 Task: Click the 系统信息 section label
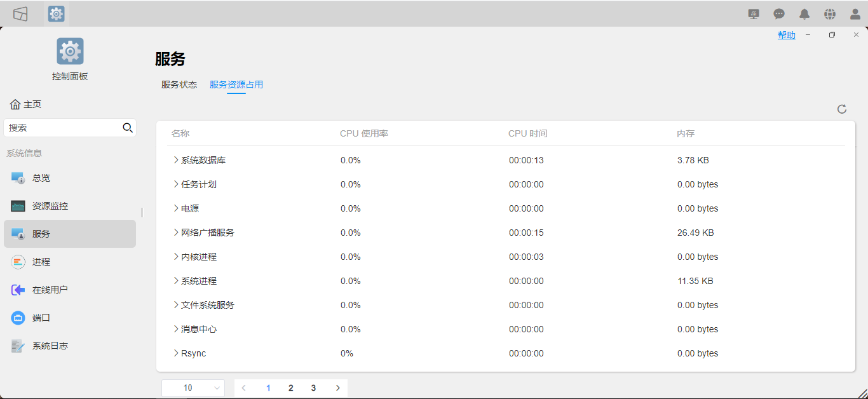(x=24, y=153)
